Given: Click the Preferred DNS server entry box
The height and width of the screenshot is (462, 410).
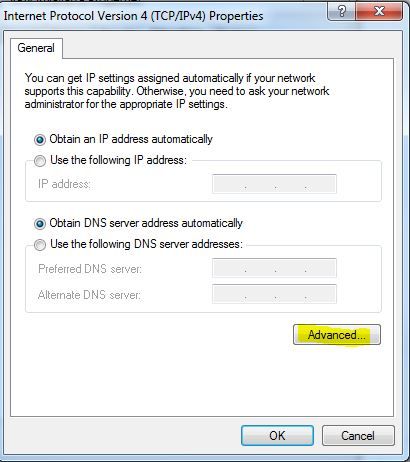Looking at the screenshot, I should 274,268.
